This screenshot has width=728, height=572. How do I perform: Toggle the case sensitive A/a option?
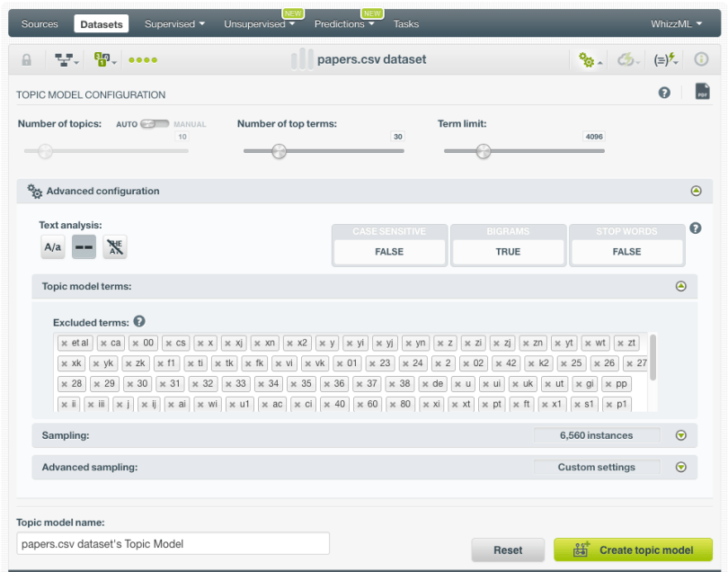coord(53,247)
